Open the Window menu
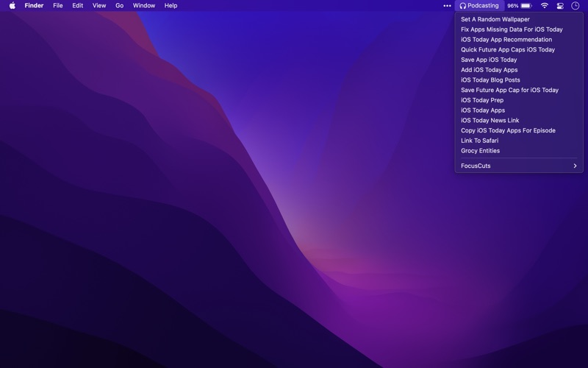The height and width of the screenshot is (368, 588). click(144, 6)
